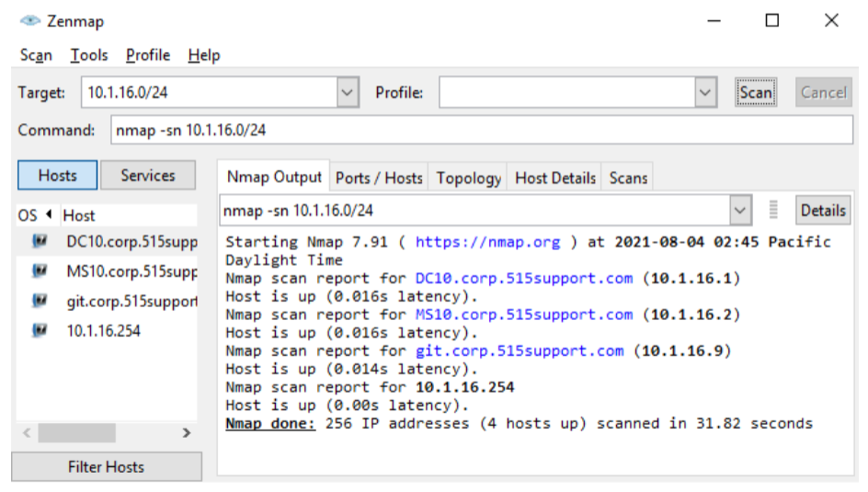The width and height of the screenshot is (868, 492).
Task: Click the Command field containing nmap -sn
Action: tap(482, 130)
